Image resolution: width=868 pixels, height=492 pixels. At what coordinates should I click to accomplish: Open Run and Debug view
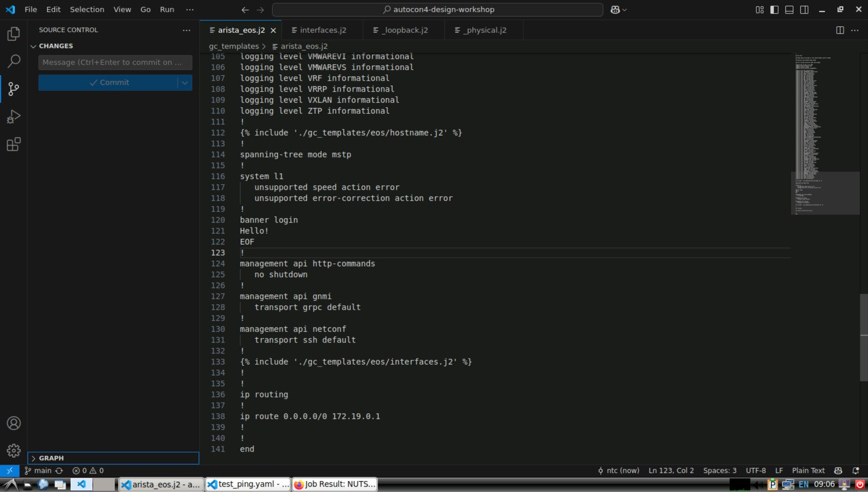point(13,117)
